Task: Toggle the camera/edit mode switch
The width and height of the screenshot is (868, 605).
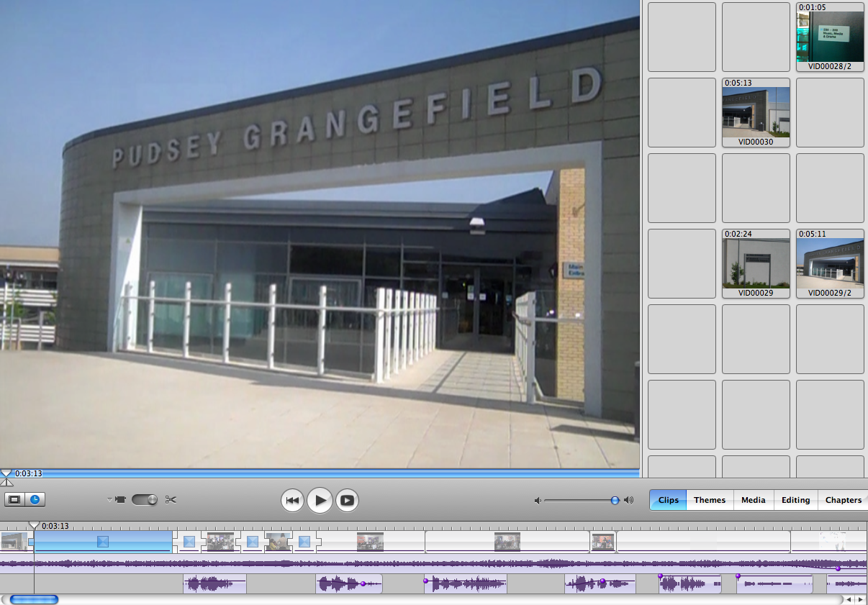Action: (145, 499)
